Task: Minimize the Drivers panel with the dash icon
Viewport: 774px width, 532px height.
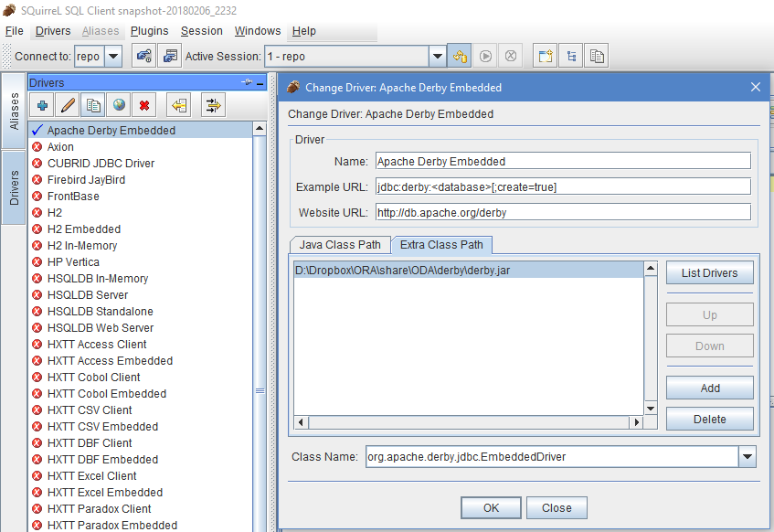Action: click(260, 83)
